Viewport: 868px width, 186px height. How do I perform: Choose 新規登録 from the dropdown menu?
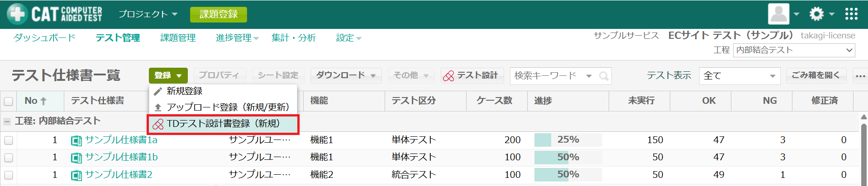pyautogui.click(x=184, y=91)
